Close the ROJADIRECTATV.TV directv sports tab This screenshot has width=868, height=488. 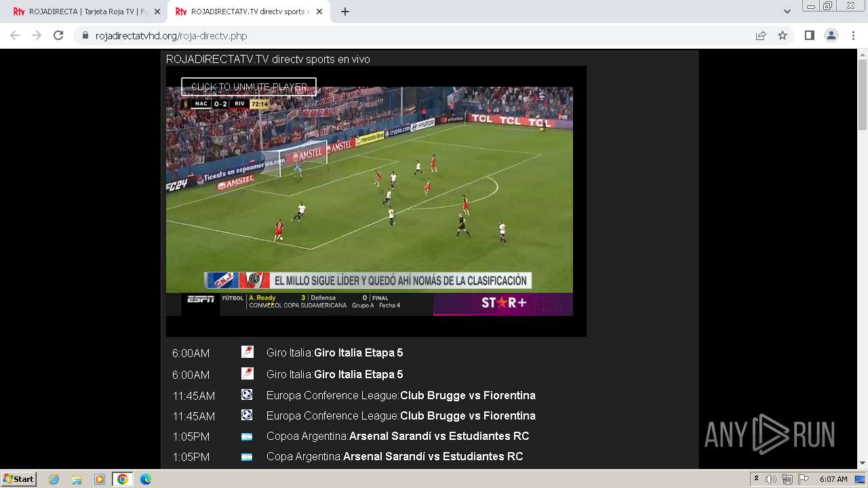click(319, 12)
